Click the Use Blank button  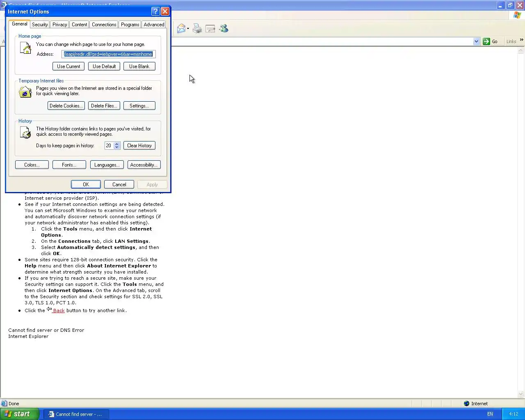click(x=139, y=66)
